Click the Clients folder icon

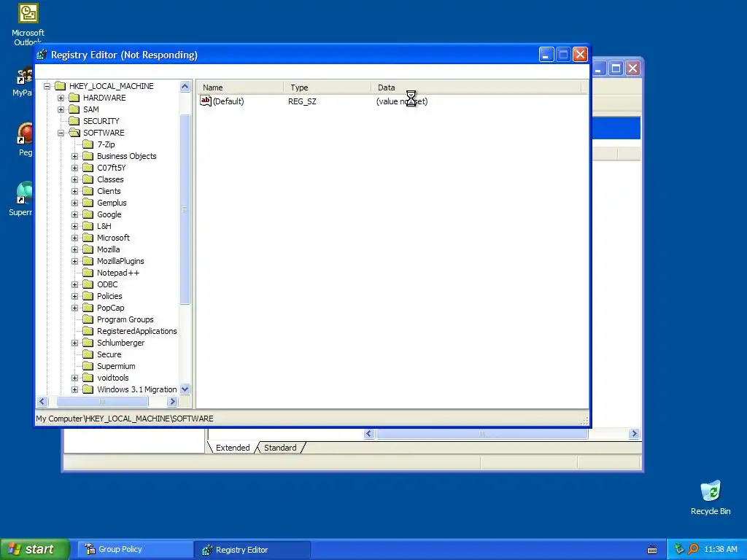[88, 191]
